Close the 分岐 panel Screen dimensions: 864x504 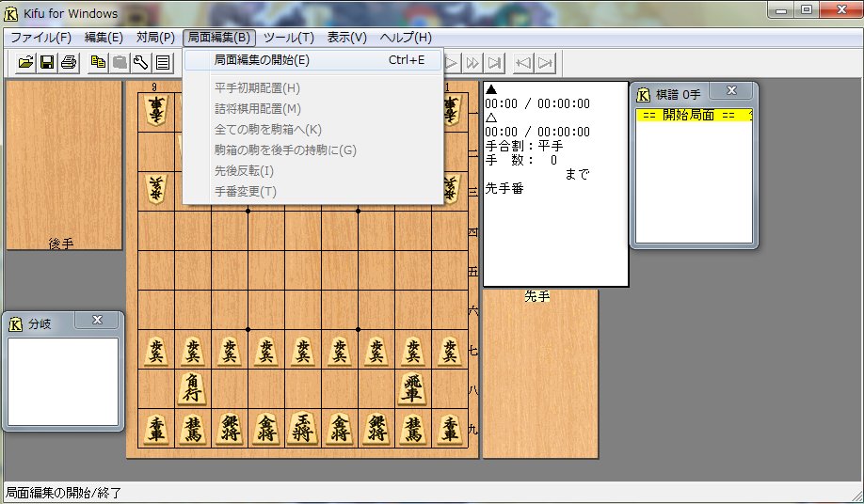[x=98, y=321]
